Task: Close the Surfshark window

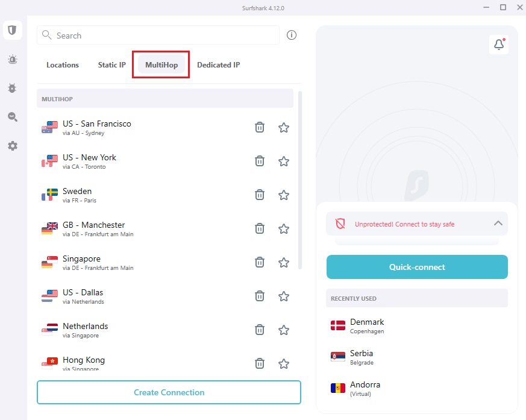Action: point(519,7)
